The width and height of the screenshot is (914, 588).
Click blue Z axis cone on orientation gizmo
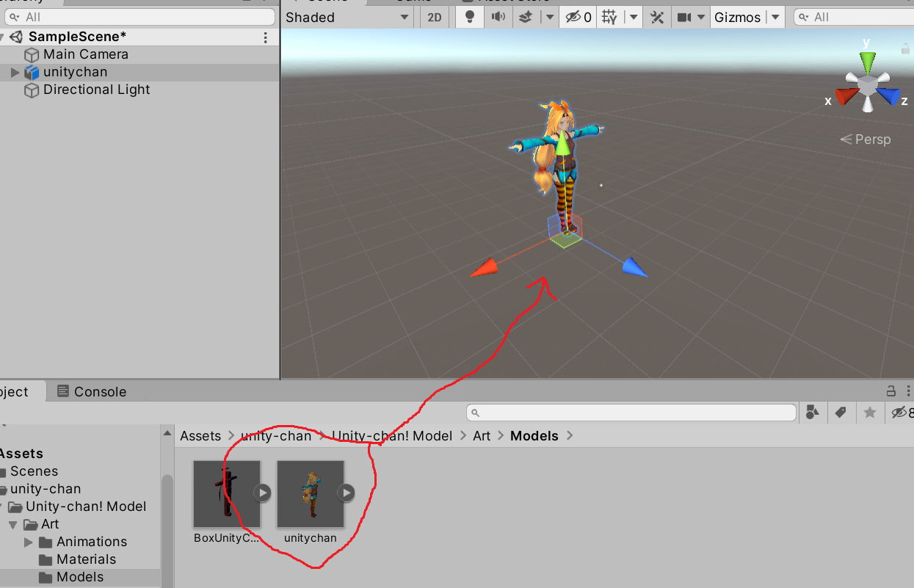click(888, 96)
